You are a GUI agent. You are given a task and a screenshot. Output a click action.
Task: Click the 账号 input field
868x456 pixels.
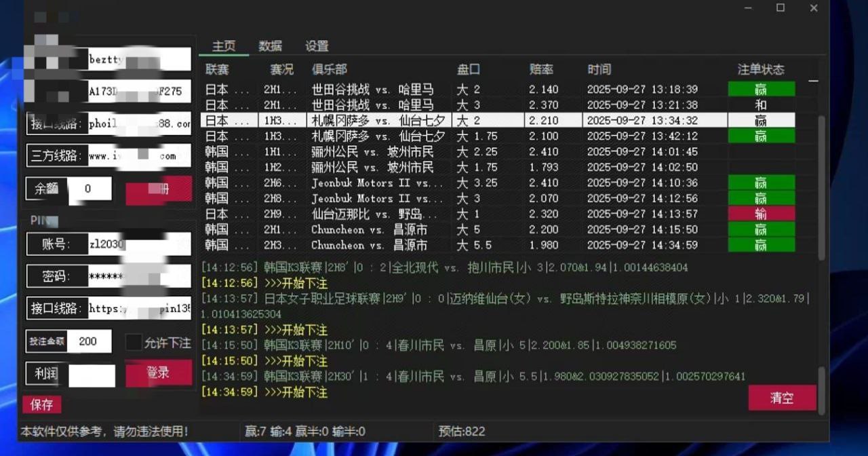[136, 243]
